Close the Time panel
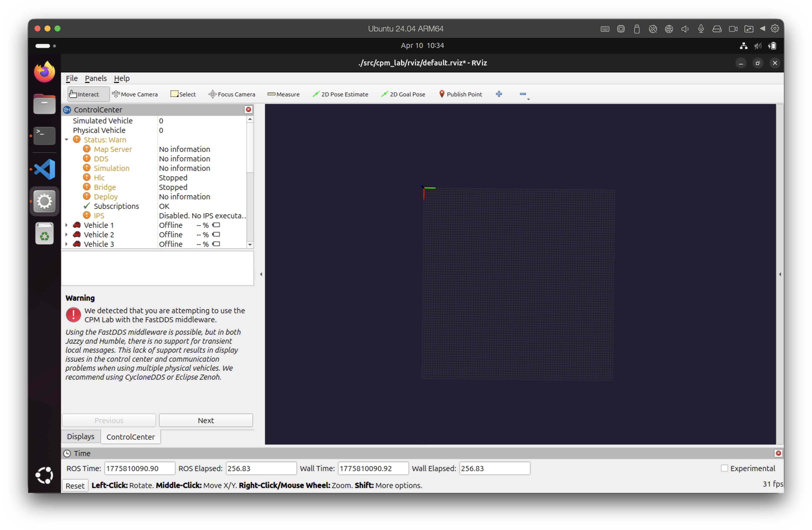This screenshot has height=530, width=812. tap(778, 453)
